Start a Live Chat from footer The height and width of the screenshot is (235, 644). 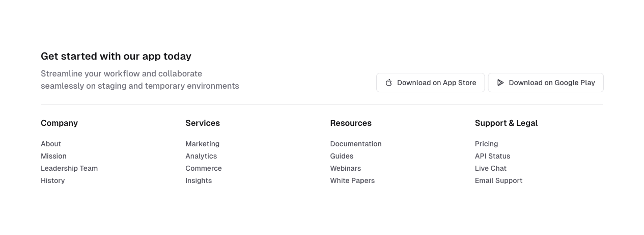tap(491, 168)
